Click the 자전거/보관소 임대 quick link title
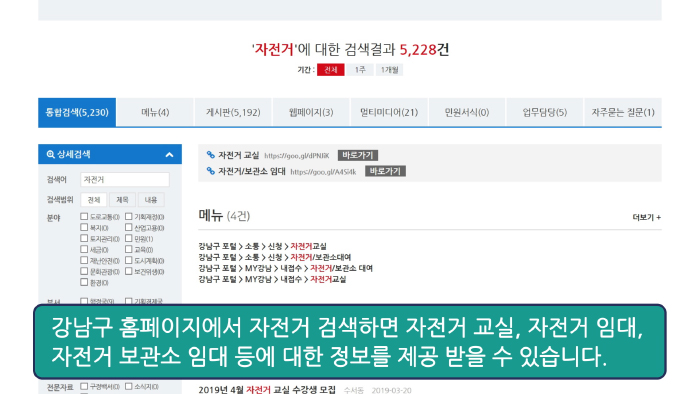 click(252, 171)
